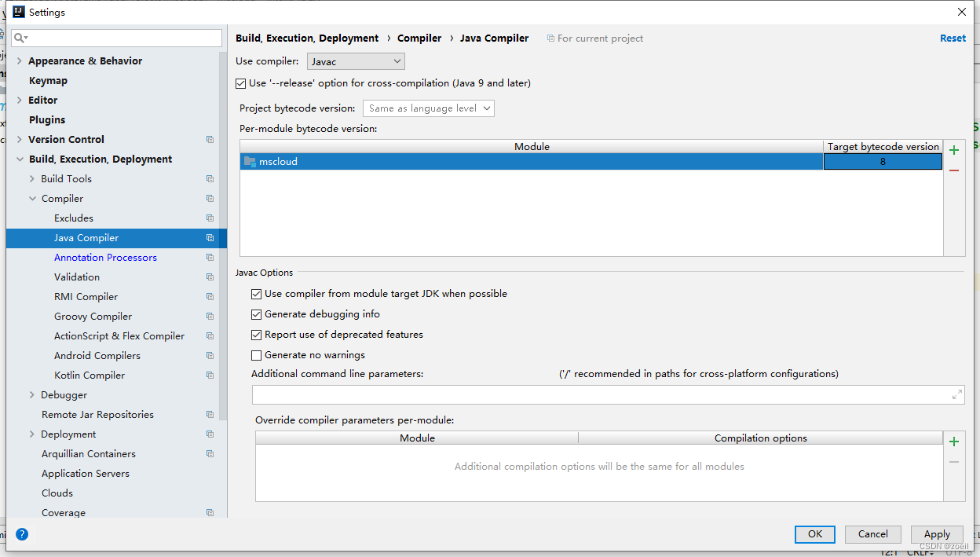The image size is (980, 557).
Task: Click the Apply button
Action: (x=937, y=534)
